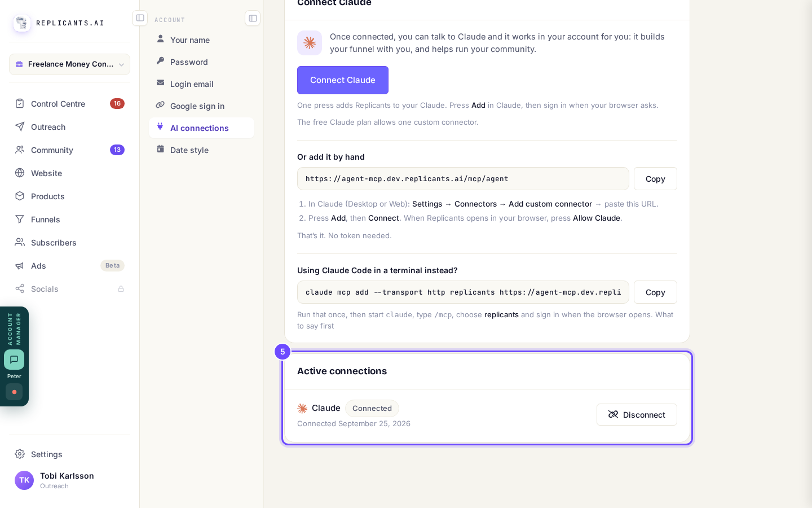Click the Beta badge beside Ads
Screen dimensions: 812x508
point(112,266)
